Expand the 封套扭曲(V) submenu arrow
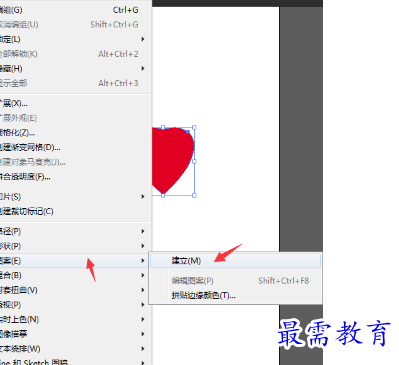Viewport: 399px width, 365px height. [143, 290]
